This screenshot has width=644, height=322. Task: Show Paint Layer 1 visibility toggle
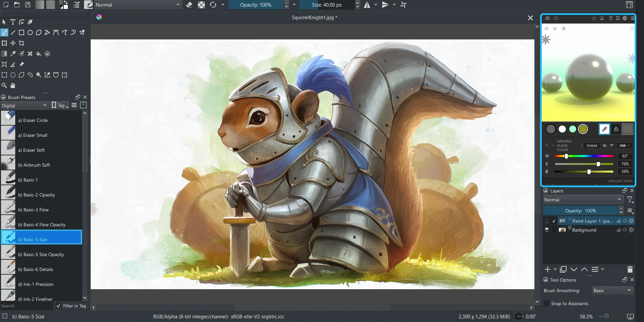point(547,221)
